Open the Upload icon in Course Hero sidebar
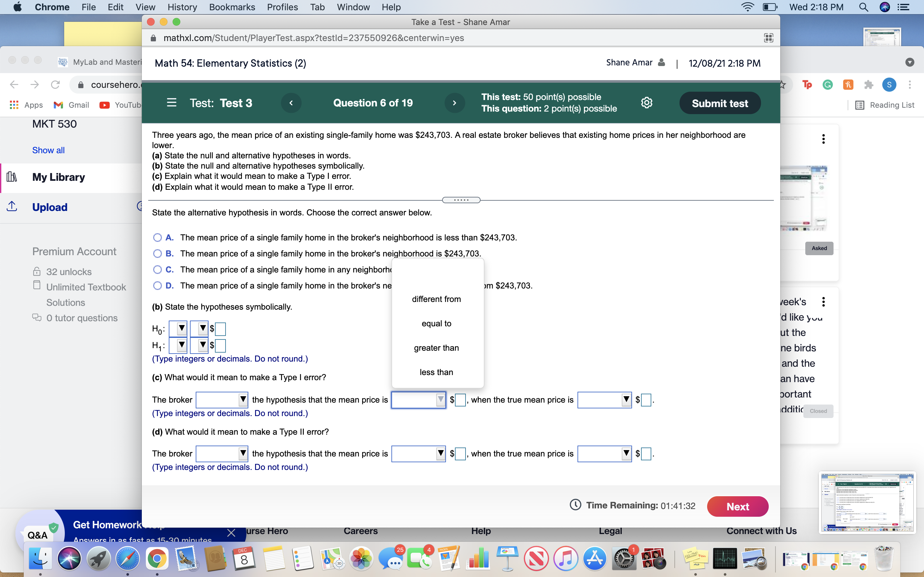 point(12,206)
